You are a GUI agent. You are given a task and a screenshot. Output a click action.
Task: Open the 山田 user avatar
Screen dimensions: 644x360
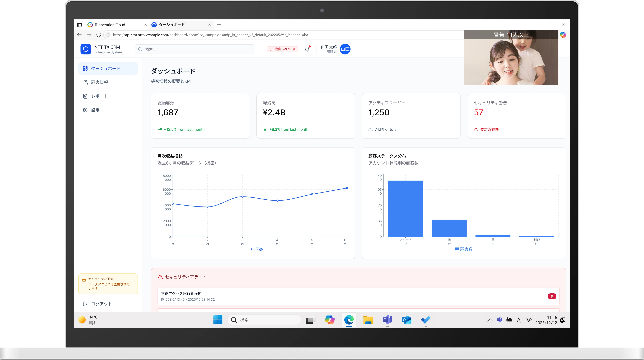coord(345,49)
